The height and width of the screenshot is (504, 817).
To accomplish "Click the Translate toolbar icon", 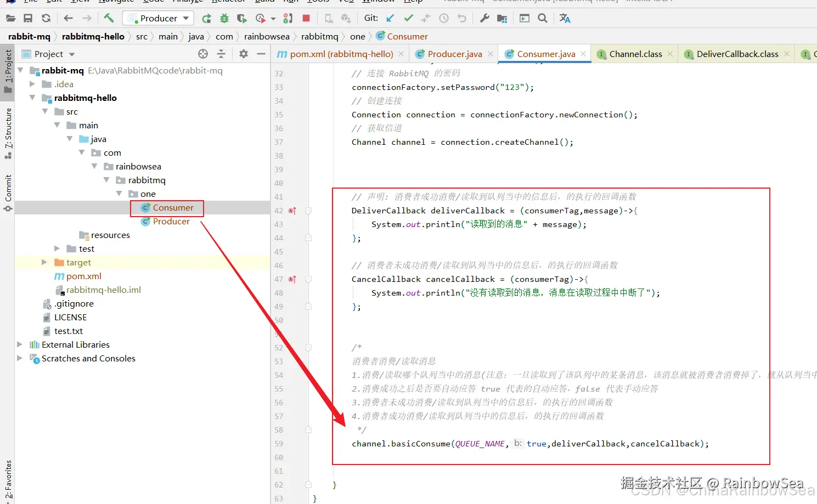I will click(565, 19).
